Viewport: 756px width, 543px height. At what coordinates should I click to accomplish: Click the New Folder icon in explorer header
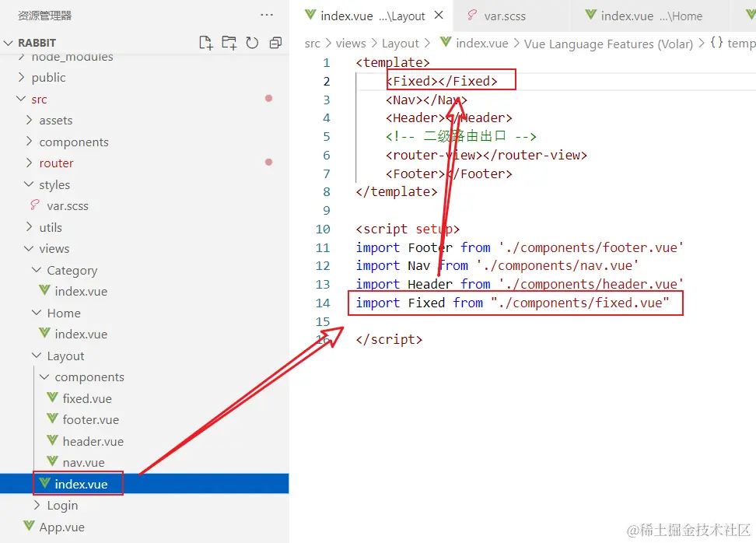tap(229, 43)
